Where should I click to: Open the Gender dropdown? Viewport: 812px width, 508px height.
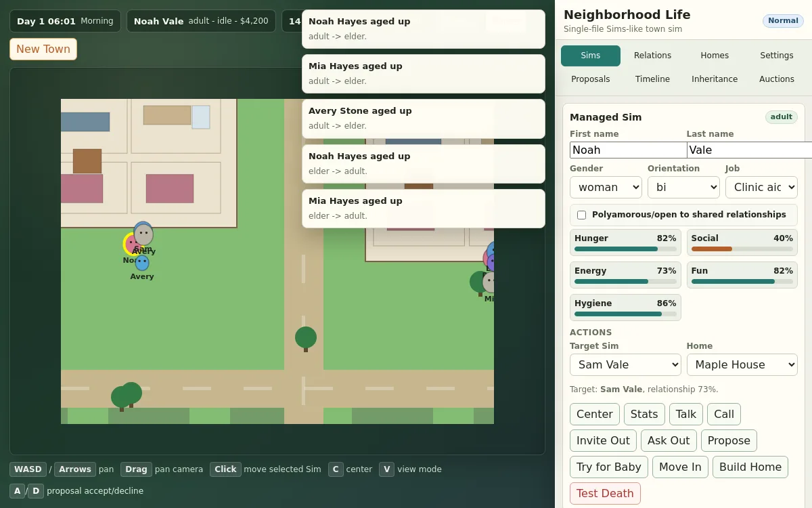(606, 187)
